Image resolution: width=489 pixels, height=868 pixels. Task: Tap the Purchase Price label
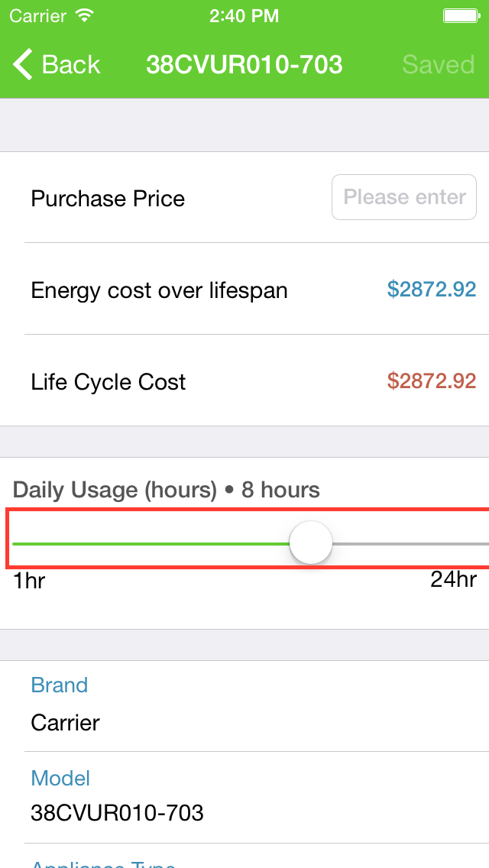click(x=108, y=199)
